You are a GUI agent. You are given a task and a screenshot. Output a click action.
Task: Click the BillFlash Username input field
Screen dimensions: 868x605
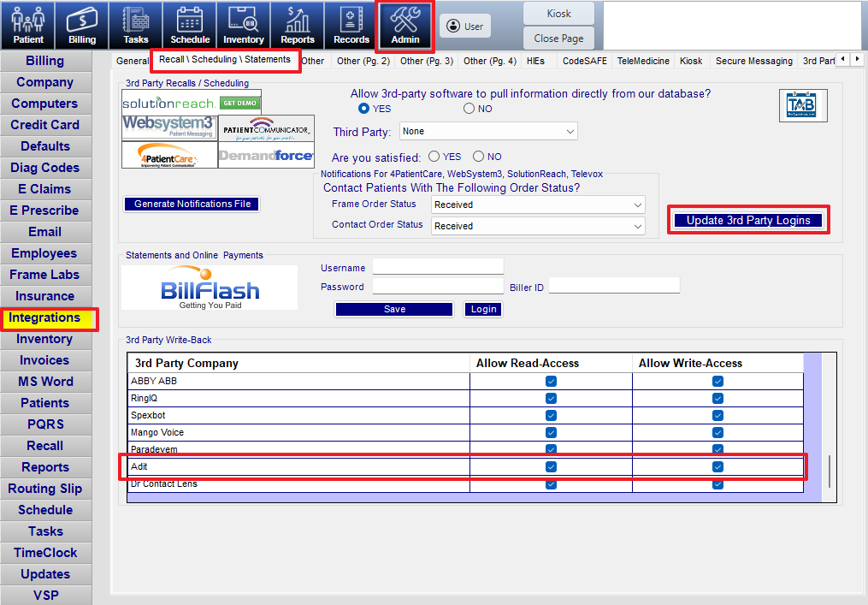[x=438, y=268]
